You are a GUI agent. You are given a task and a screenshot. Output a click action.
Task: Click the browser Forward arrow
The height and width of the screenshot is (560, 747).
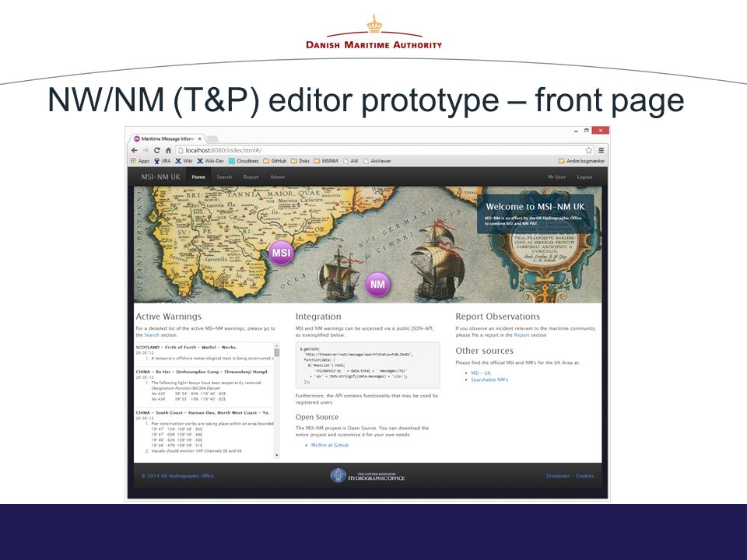146,150
